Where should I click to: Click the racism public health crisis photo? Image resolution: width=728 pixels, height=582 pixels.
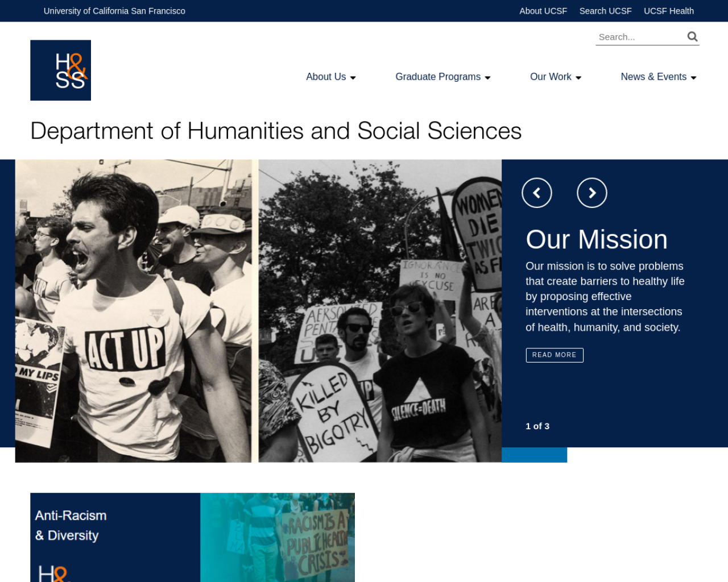pyautogui.click(x=278, y=537)
